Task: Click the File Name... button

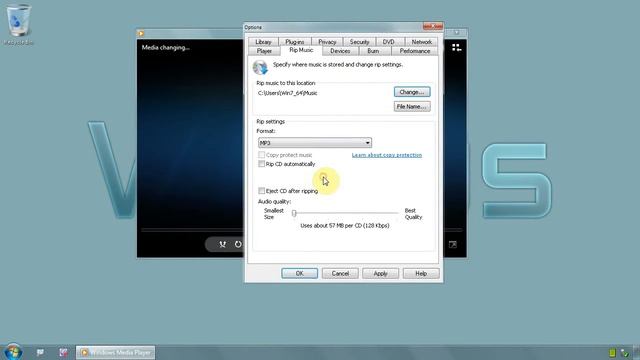Action: tap(412, 107)
